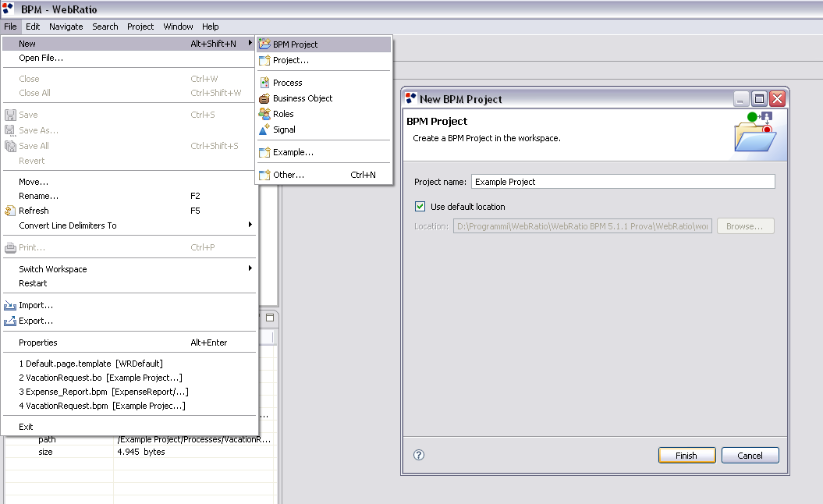Click the BPM Project icon in New submenu

pos(264,44)
